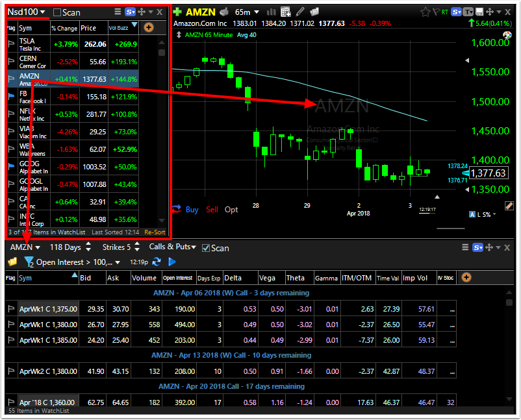Sort options by the Imp Vol column
This screenshot has width=521, height=420.
(x=419, y=278)
